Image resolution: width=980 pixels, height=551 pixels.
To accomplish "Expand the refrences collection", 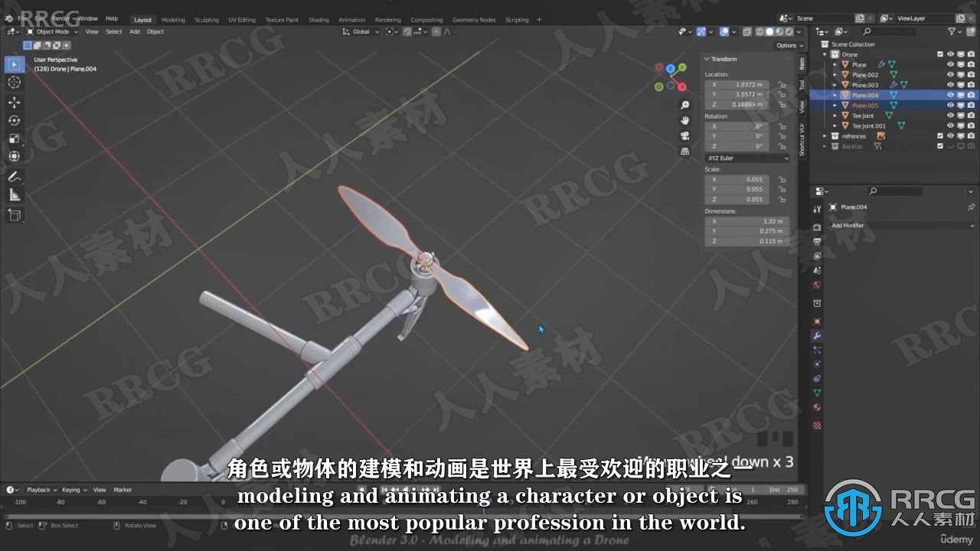I will tap(825, 136).
